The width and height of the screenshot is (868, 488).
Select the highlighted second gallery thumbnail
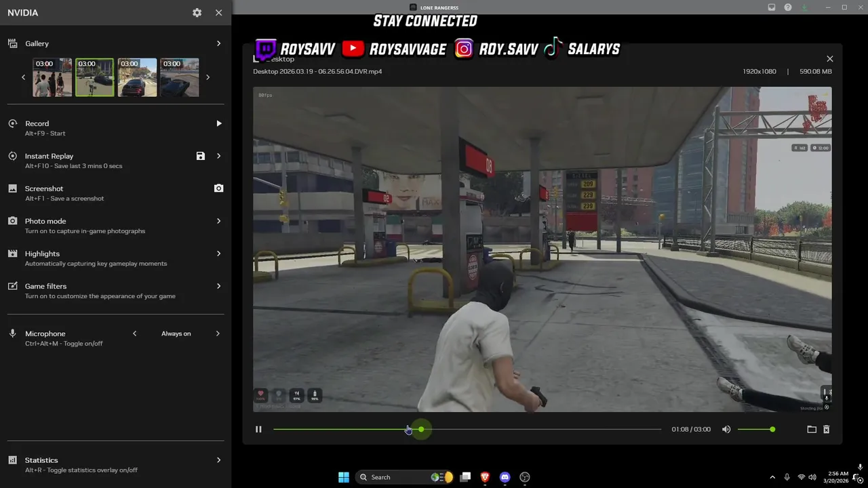coord(95,77)
